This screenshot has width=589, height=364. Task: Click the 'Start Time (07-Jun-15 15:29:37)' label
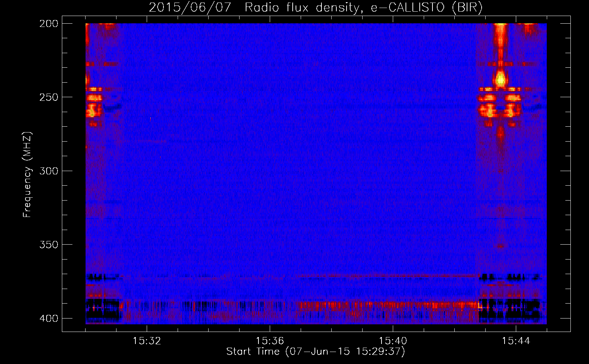coord(316,352)
